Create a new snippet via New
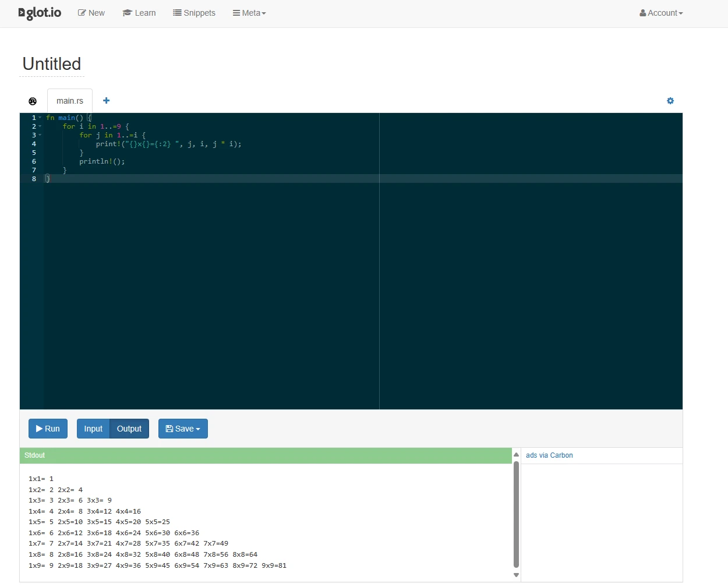728x587 pixels. point(91,13)
